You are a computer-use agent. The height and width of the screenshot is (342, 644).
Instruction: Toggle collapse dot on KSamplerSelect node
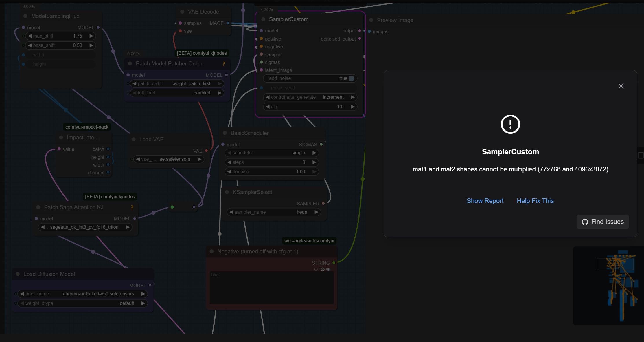(227, 192)
